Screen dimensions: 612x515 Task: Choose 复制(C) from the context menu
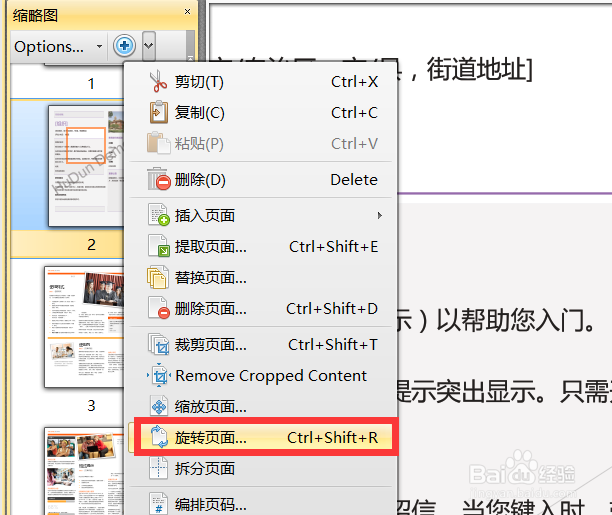[261, 112]
